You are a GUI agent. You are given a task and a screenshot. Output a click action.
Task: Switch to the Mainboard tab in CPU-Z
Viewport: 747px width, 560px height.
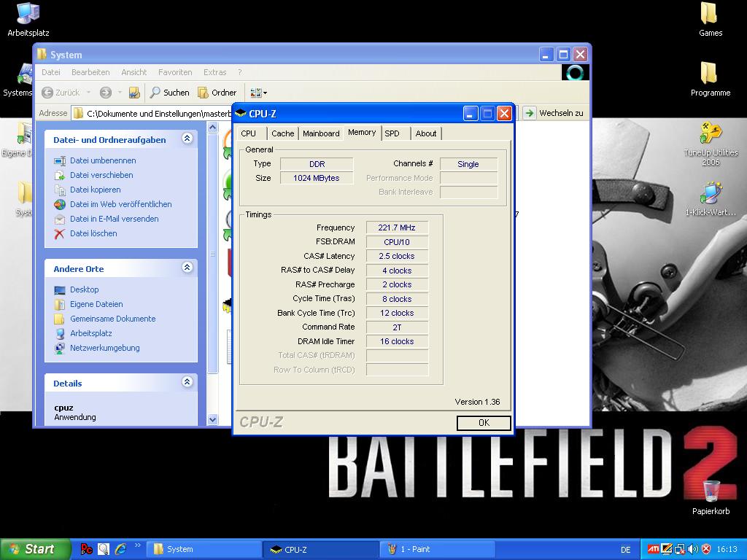coord(321,134)
